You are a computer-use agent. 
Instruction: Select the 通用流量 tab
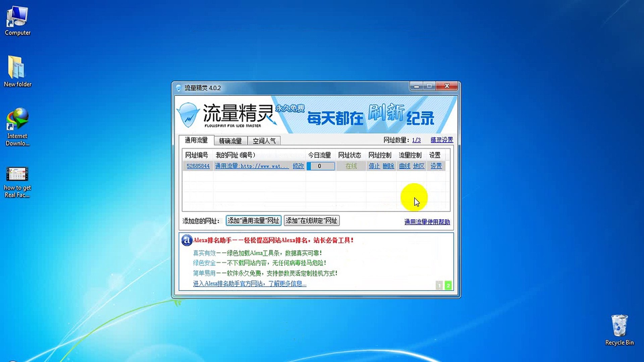(196, 140)
